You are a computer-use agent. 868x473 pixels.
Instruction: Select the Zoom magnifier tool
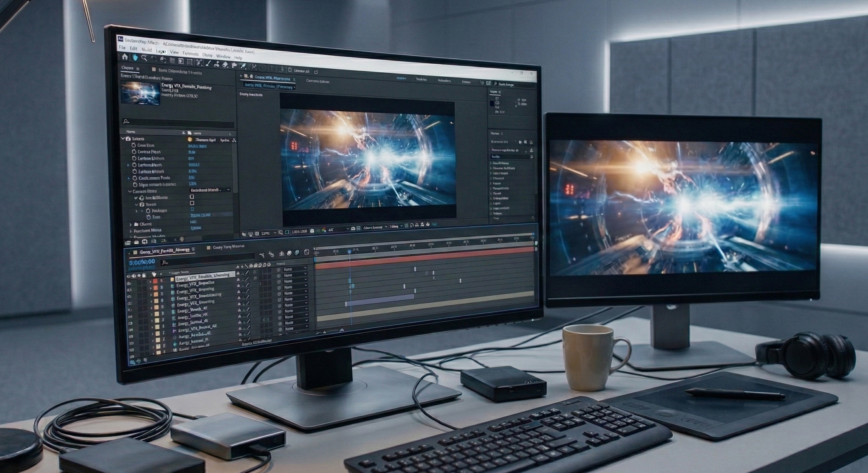tap(145, 59)
